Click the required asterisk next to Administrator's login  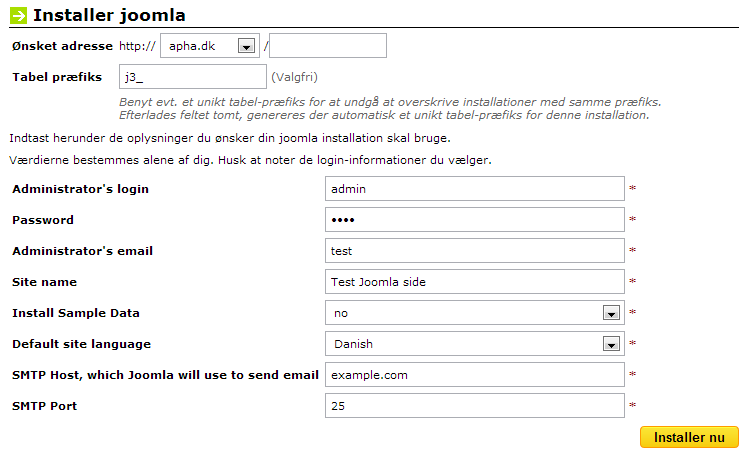pyautogui.click(x=632, y=188)
